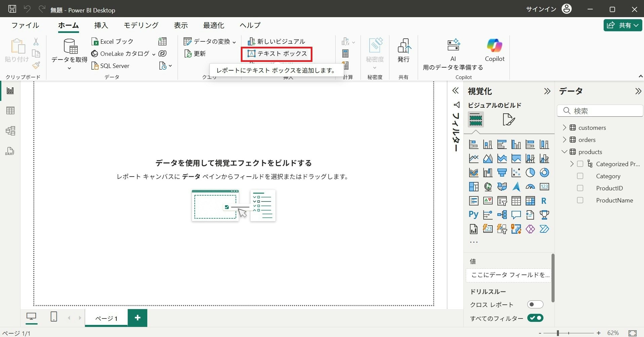
Task: Add a new page with plus button
Action: [x=138, y=318]
